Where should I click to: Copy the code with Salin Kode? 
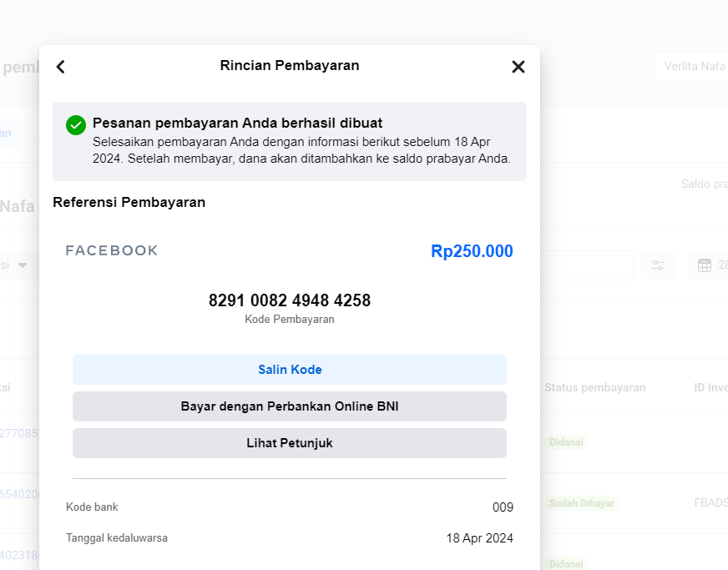[290, 370]
